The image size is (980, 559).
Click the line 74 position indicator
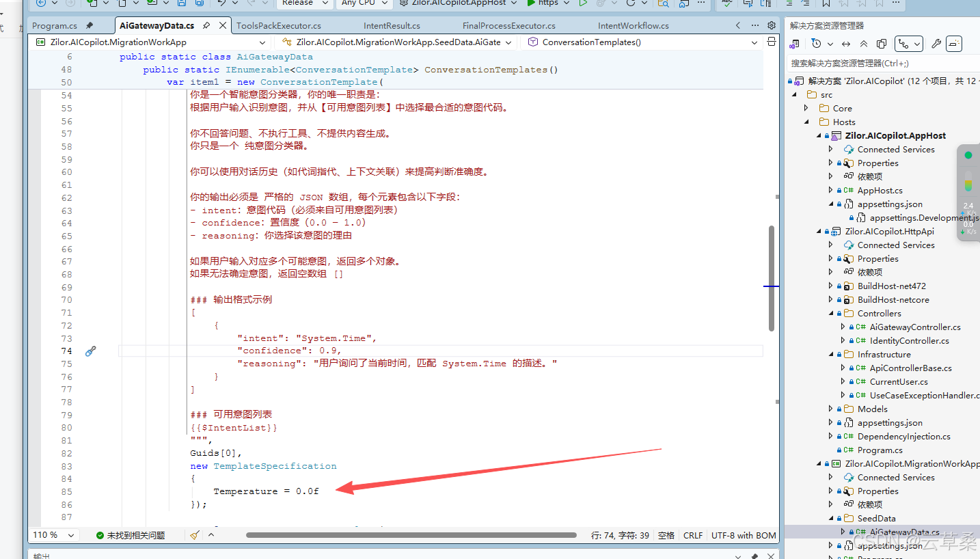tap(621, 535)
